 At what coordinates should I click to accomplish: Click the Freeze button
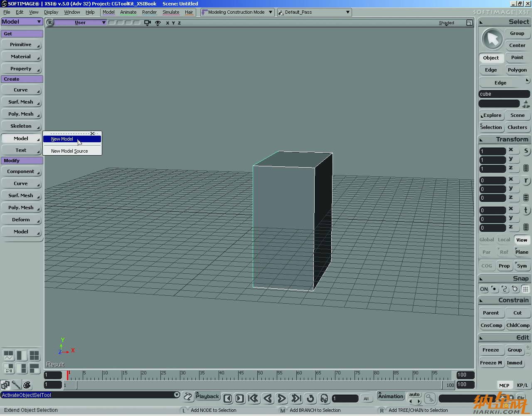pos(491,350)
